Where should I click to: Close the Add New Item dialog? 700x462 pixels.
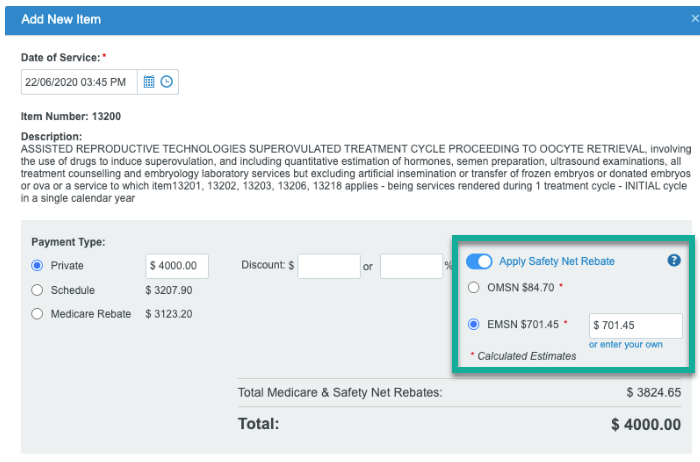click(x=695, y=19)
